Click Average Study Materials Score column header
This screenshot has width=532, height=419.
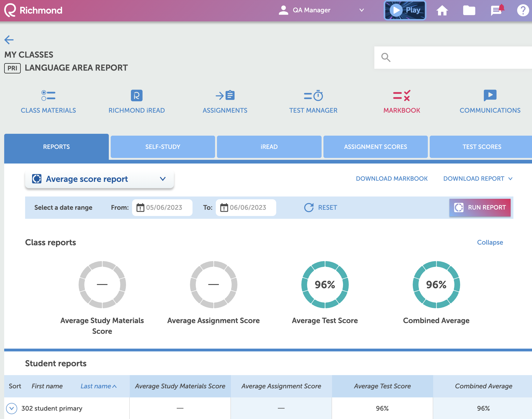(x=180, y=386)
